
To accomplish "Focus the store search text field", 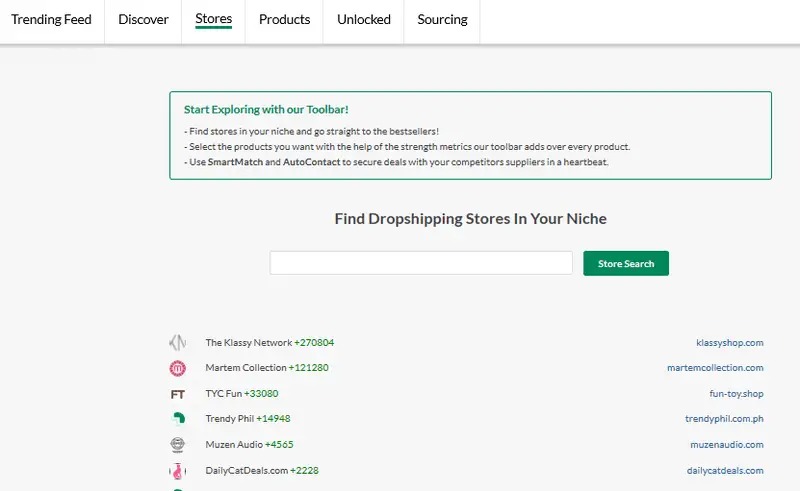I will click(x=421, y=263).
